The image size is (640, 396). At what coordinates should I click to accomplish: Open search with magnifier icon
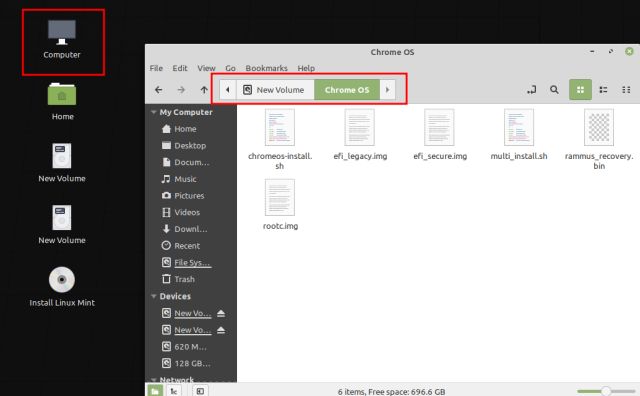click(554, 90)
